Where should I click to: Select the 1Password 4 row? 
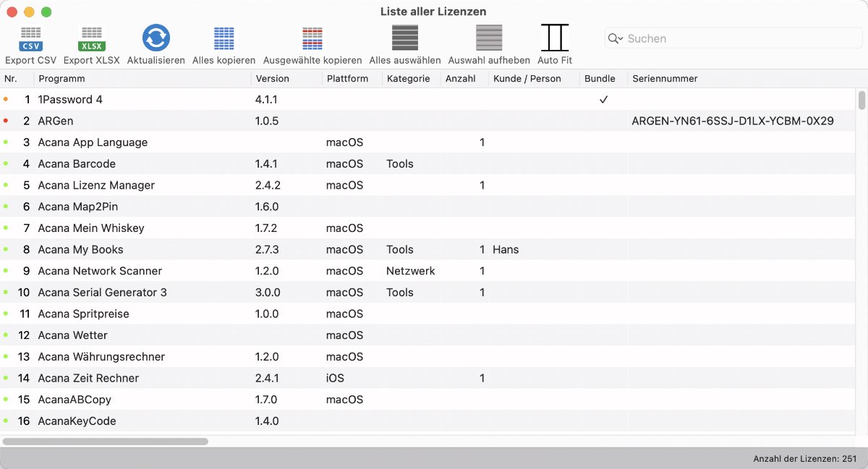pyautogui.click(x=428, y=100)
